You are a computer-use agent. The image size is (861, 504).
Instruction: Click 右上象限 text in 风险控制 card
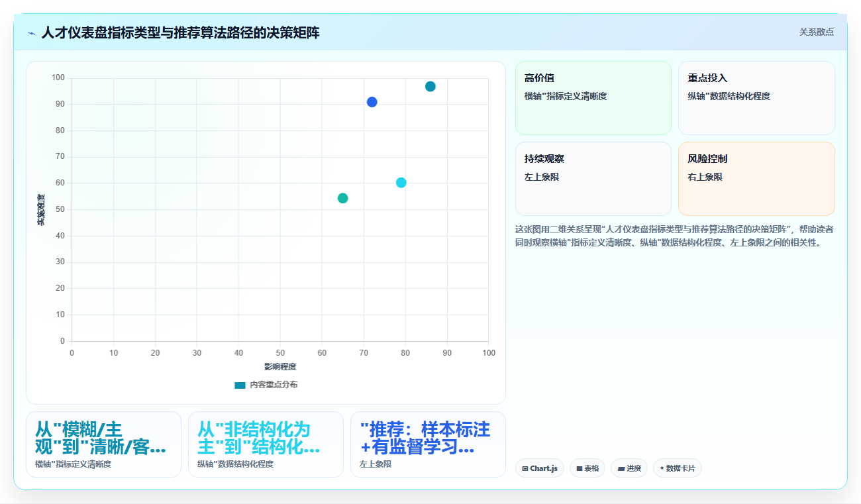coord(705,177)
